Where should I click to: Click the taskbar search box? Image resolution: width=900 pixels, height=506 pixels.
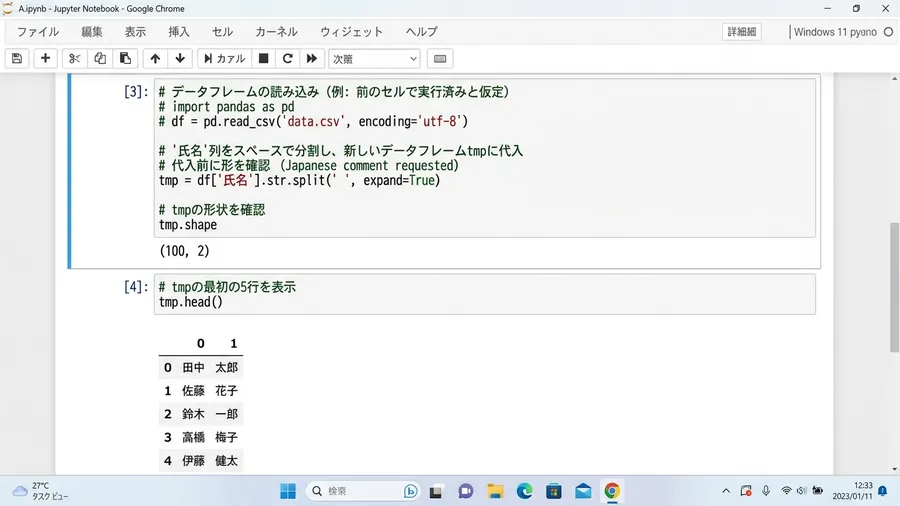click(363, 491)
